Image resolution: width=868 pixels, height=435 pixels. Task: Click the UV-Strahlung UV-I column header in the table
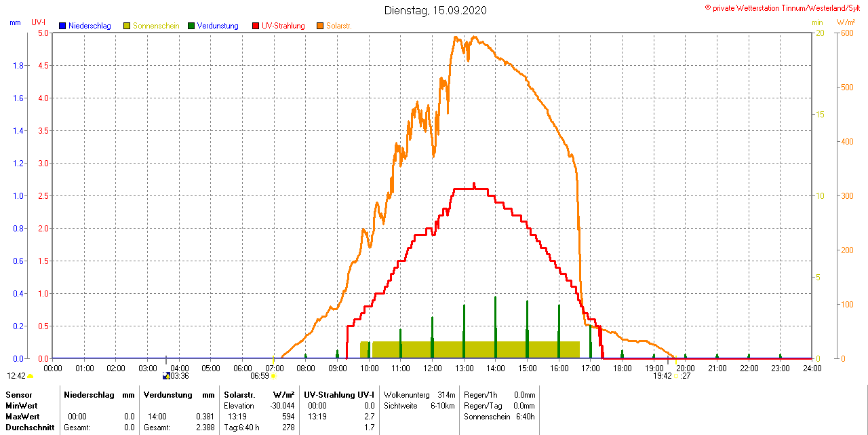[x=339, y=394]
